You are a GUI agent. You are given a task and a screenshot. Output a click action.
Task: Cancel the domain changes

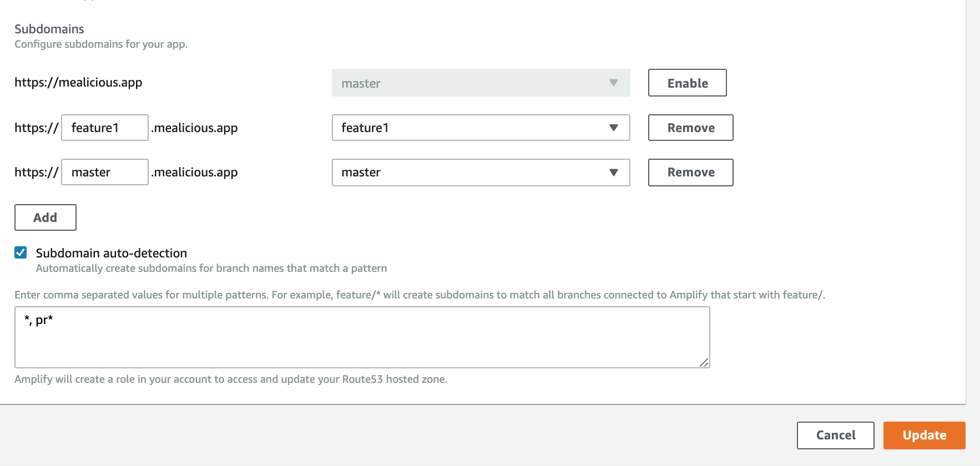(x=835, y=435)
